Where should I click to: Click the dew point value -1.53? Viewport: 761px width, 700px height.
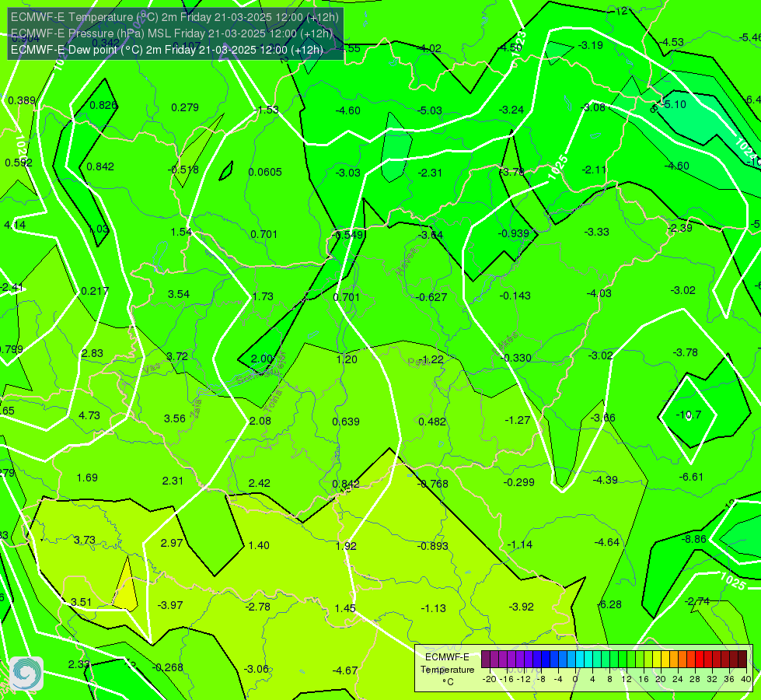(x=267, y=110)
